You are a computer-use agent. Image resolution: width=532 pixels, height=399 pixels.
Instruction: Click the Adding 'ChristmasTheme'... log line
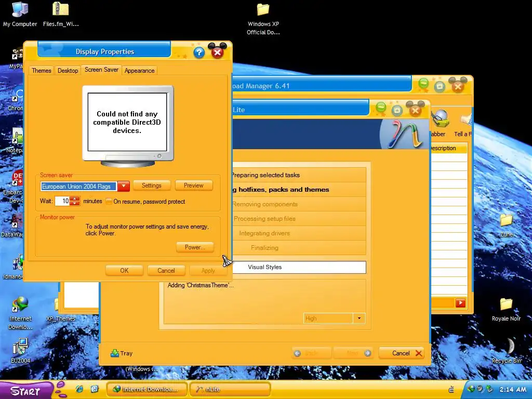pyautogui.click(x=201, y=285)
